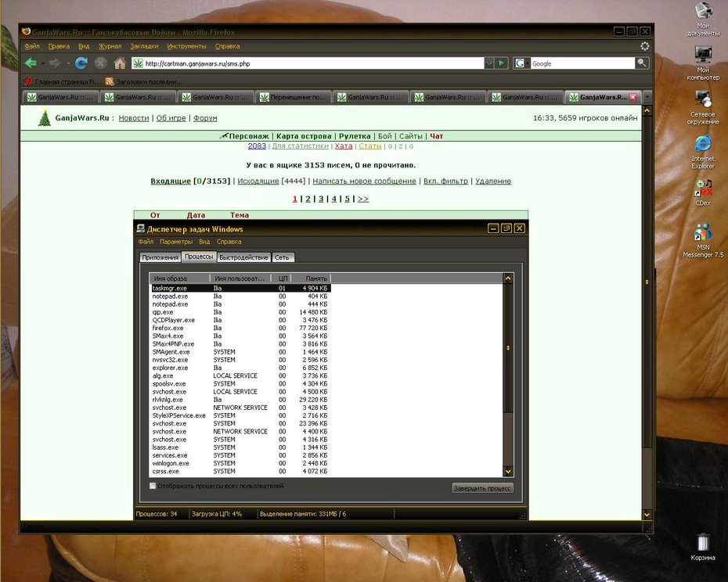Click the Firefox activity gear throbber icon
The height and width of the screenshot is (582, 728).
click(644, 46)
